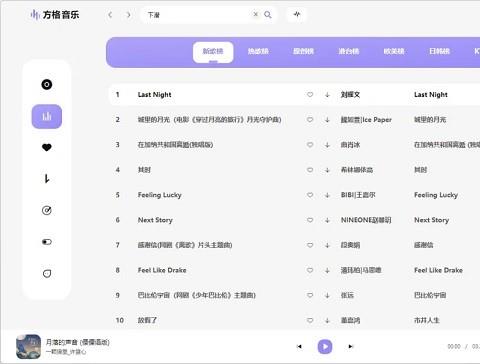Screen dimensions: 480x364
Task: Skip to the next track
Action: click(x=351, y=347)
